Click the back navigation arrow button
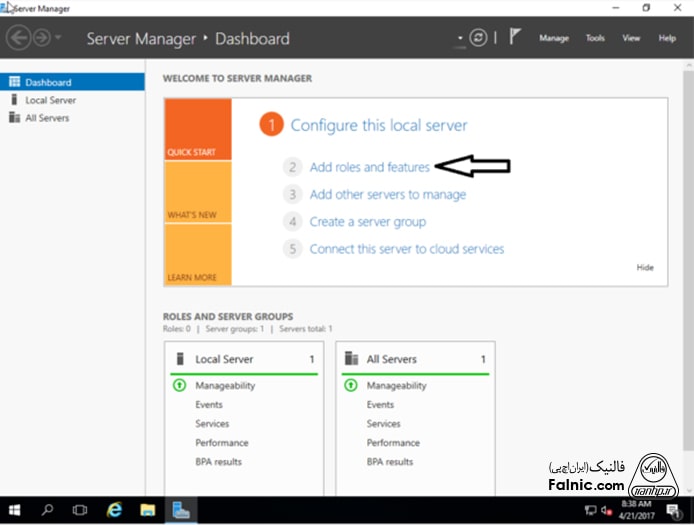694x525 pixels. click(18, 39)
